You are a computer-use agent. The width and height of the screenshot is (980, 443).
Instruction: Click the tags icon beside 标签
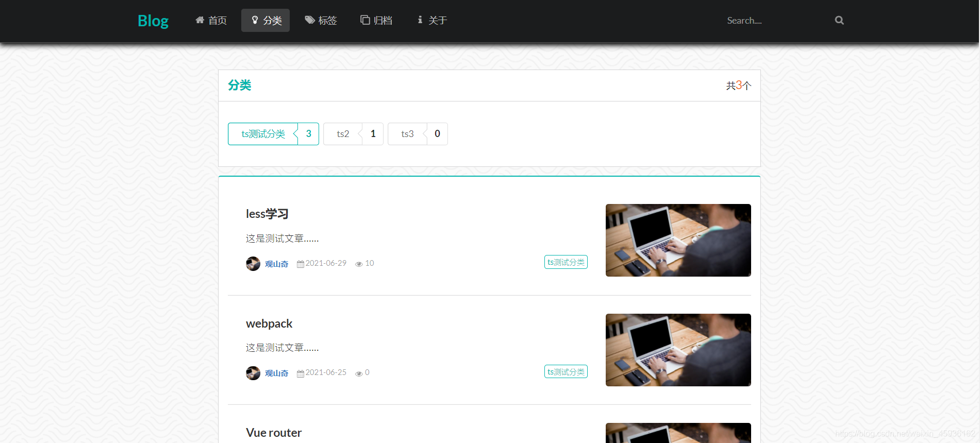click(x=310, y=20)
